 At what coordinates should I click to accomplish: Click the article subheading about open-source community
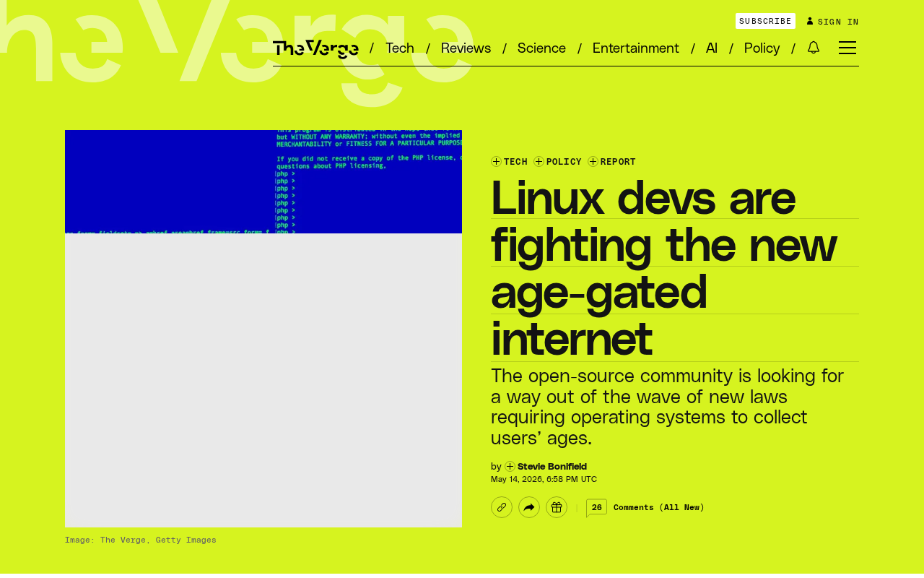tap(668, 407)
